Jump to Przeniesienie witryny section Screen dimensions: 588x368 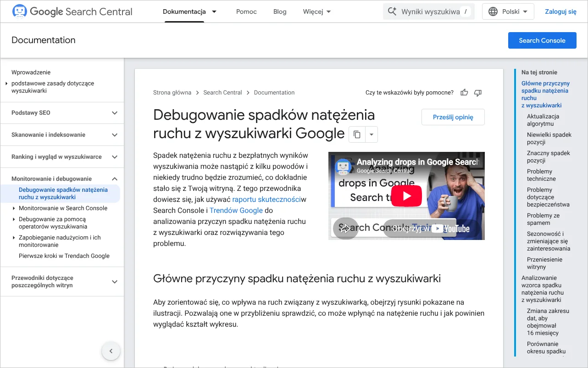[x=545, y=263]
